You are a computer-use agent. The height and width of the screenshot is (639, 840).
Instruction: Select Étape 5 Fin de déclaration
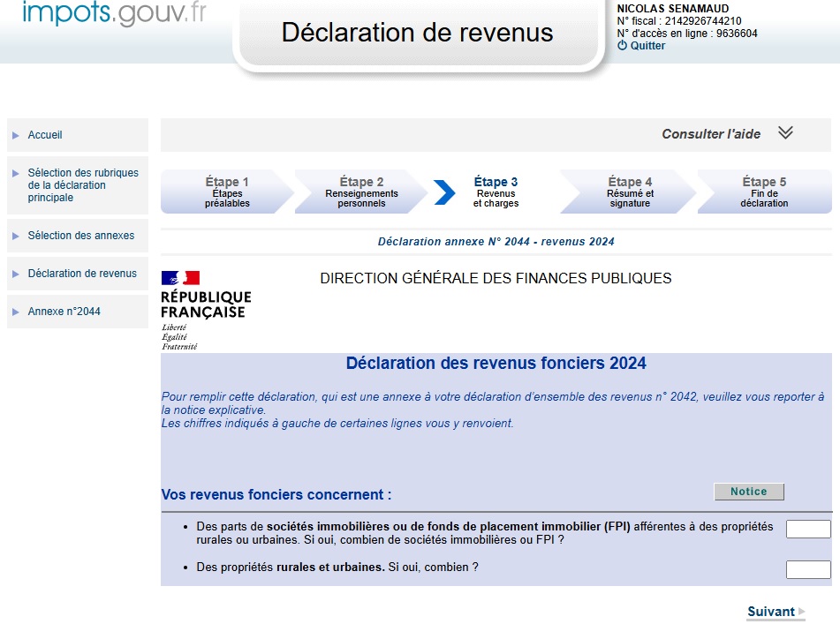point(764,192)
